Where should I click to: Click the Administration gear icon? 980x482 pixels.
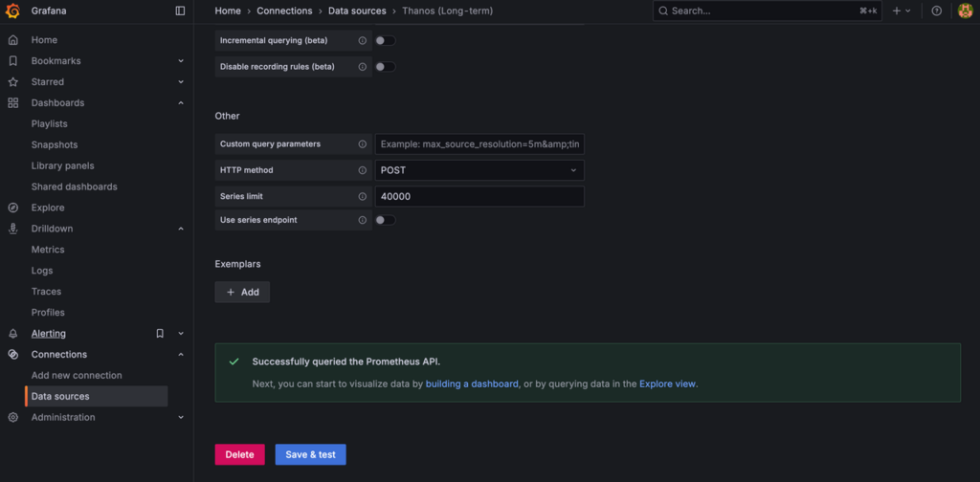tap(12, 417)
